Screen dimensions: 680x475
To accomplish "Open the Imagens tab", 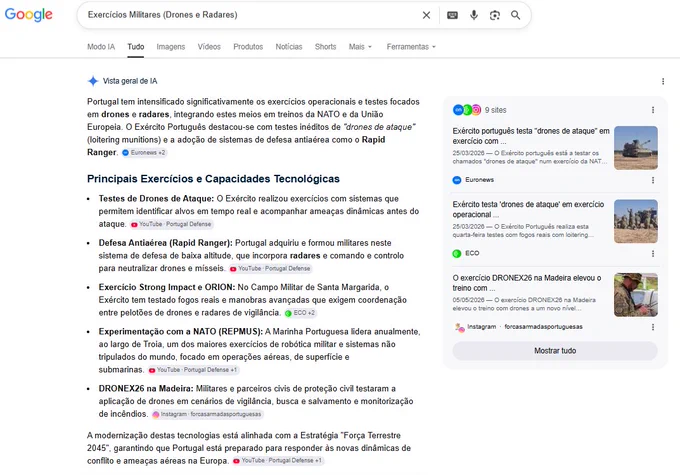I will pyautogui.click(x=170, y=46).
